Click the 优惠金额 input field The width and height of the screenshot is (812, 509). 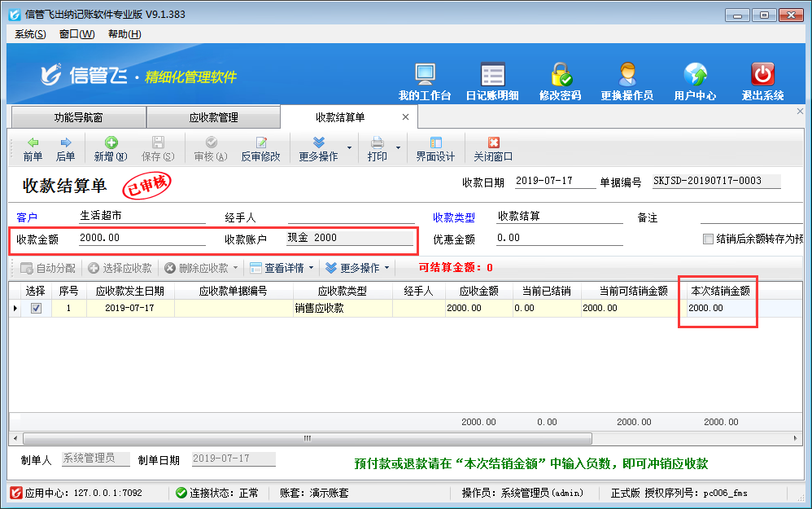pyautogui.click(x=558, y=239)
